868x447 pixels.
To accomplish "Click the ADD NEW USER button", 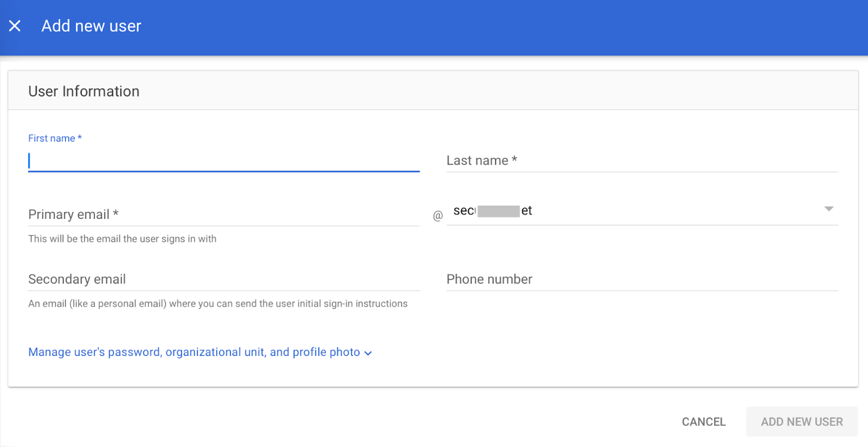I will click(x=801, y=422).
